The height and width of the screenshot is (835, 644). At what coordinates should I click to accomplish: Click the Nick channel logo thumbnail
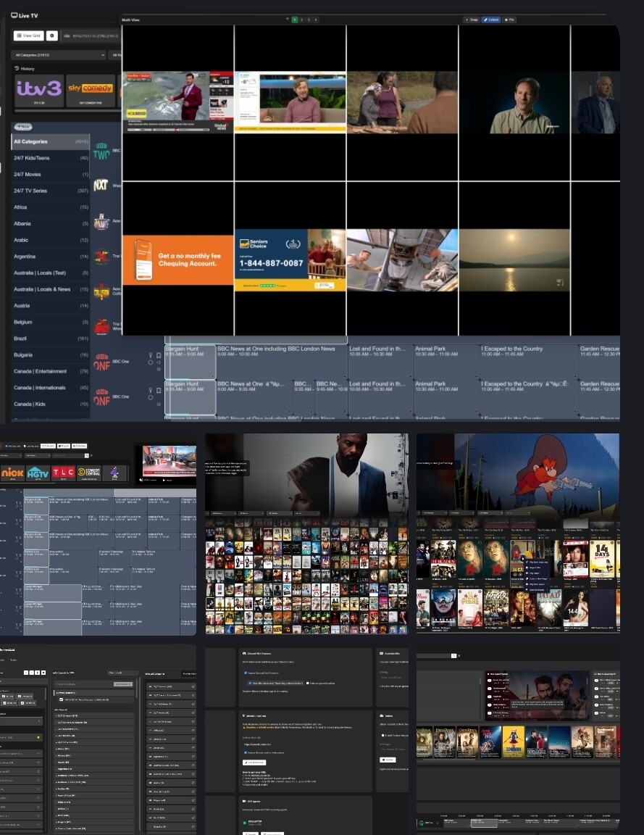12,473
